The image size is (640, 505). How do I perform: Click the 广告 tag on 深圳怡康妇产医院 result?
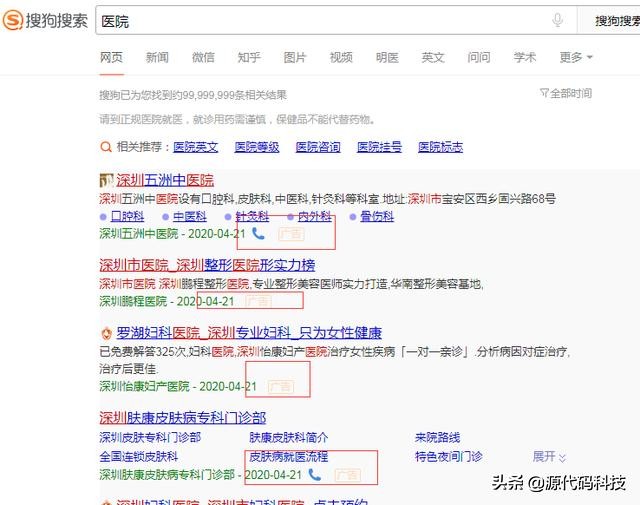click(x=281, y=386)
